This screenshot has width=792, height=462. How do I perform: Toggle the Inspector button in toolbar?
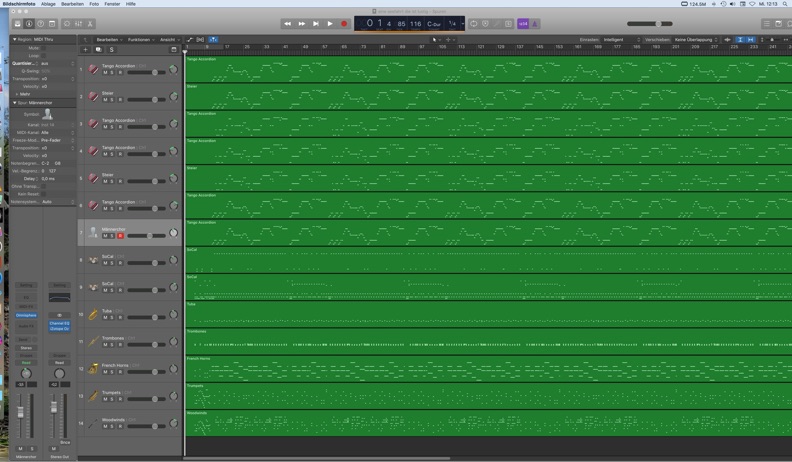coord(29,24)
